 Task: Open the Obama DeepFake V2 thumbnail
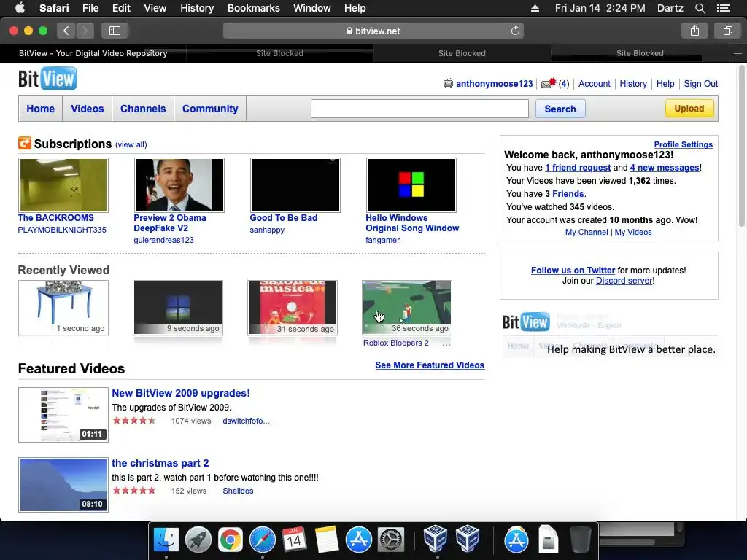coord(179,185)
